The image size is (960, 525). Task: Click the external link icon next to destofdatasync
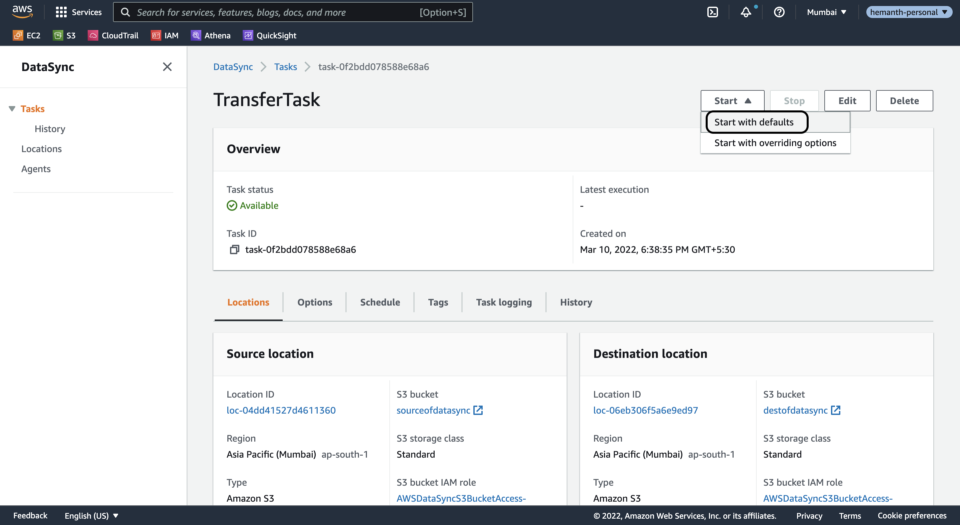point(836,411)
